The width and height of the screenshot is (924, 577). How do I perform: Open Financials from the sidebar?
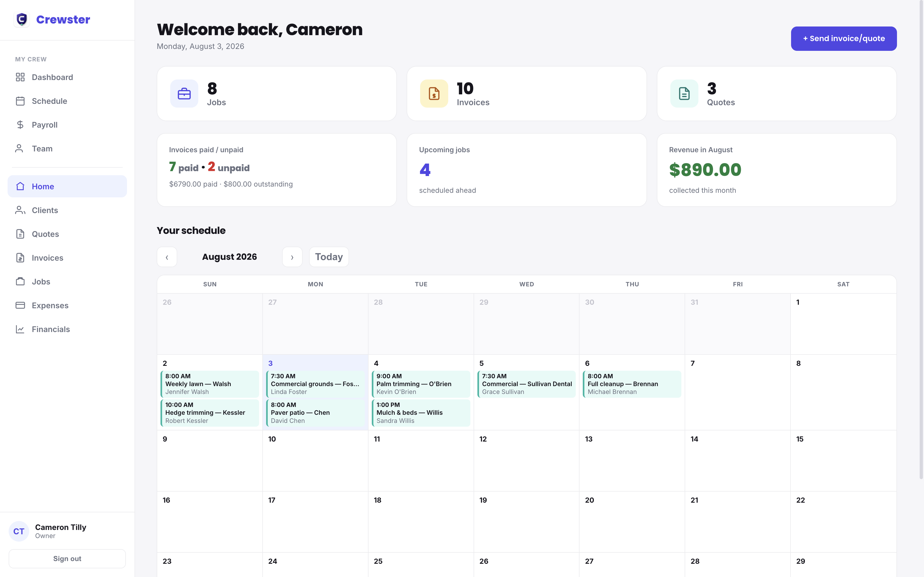67,329
